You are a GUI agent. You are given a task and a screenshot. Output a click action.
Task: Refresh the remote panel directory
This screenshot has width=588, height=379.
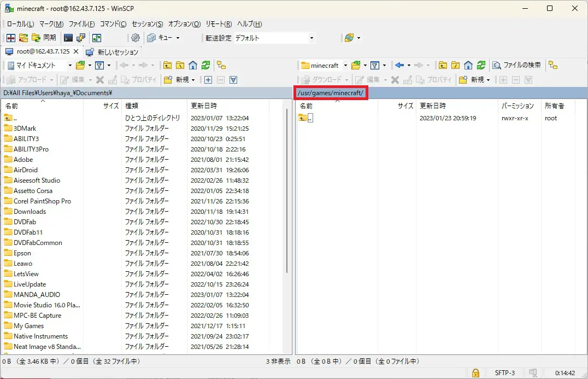(481, 65)
